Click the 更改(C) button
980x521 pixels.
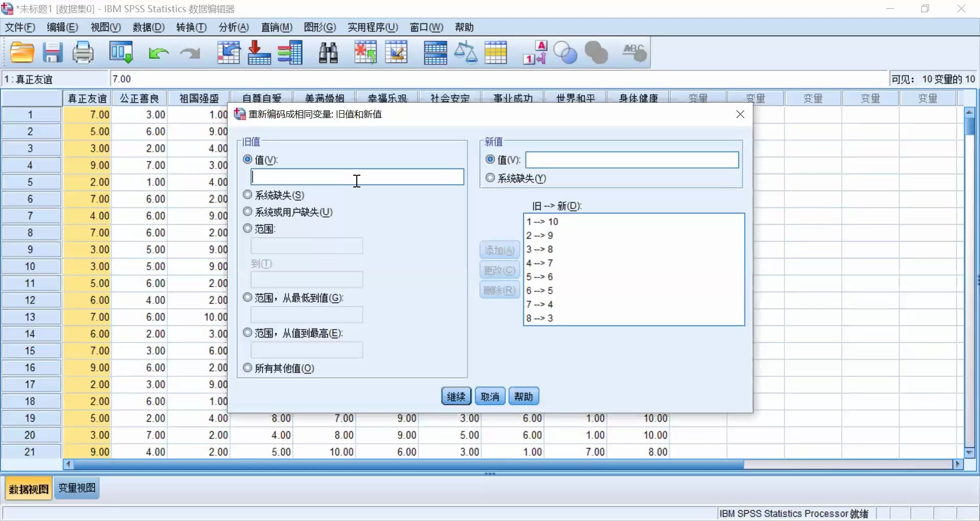pyautogui.click(x=500, y=270)
